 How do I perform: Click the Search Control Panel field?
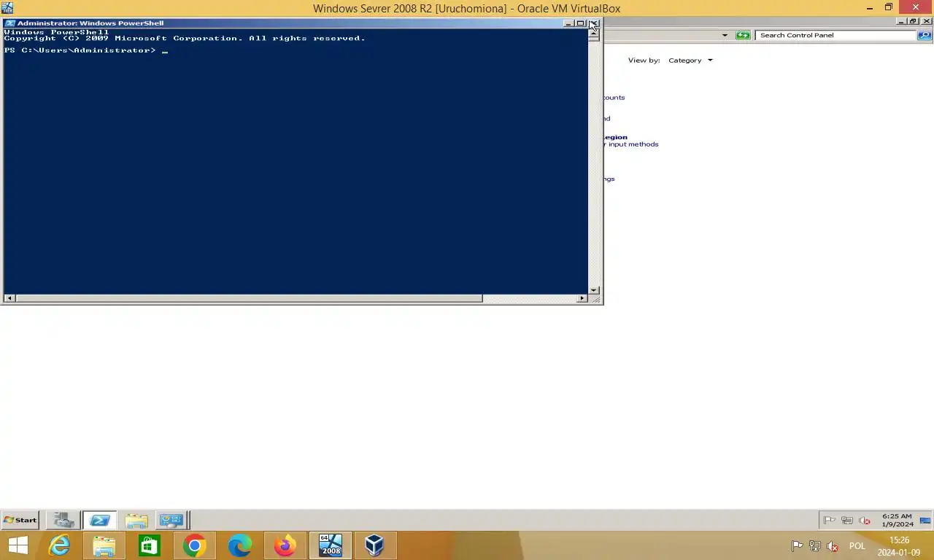835,35
